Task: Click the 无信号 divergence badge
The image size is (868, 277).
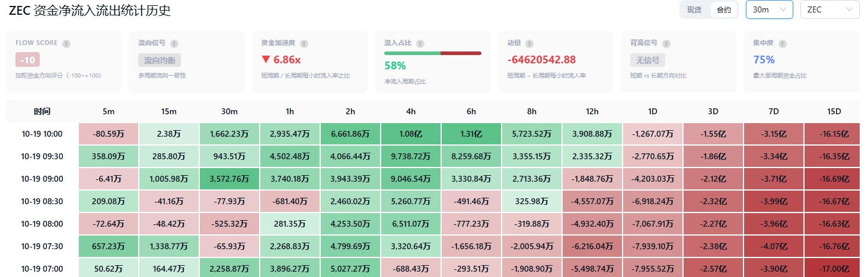Action: [x=647, y=60]
